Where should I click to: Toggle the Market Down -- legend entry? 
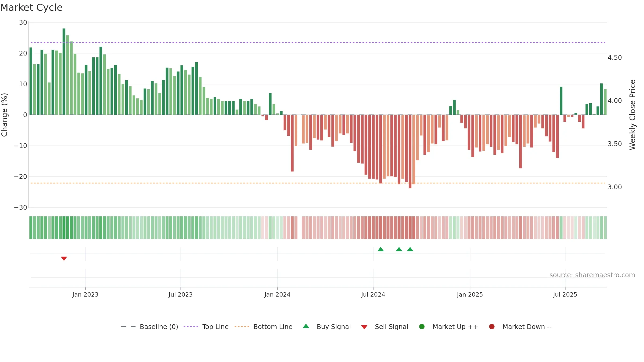pyautogui.click(x=520, y=327)
